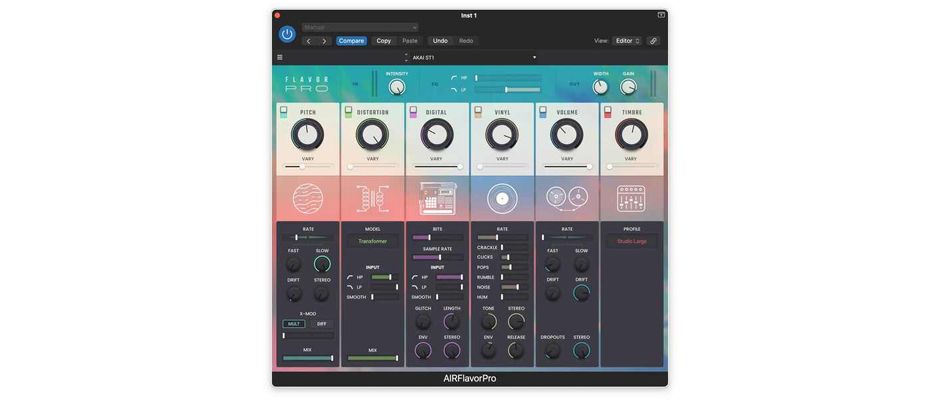Select the X-Mod DIFF button
The image size is (940, 400).
click(322, 324)
